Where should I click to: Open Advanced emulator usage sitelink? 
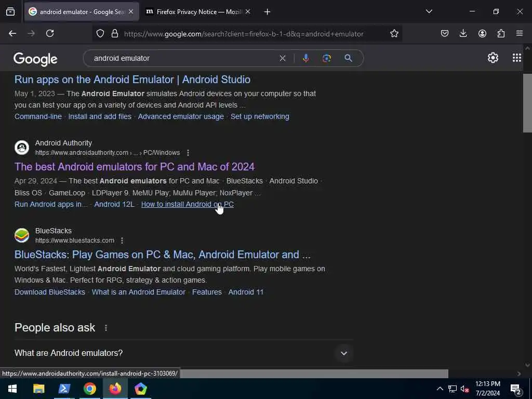(181, 116)
